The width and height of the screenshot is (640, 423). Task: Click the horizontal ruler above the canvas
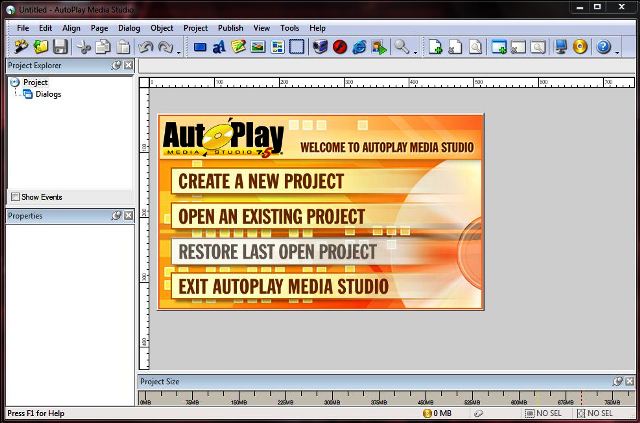[392, 82]
